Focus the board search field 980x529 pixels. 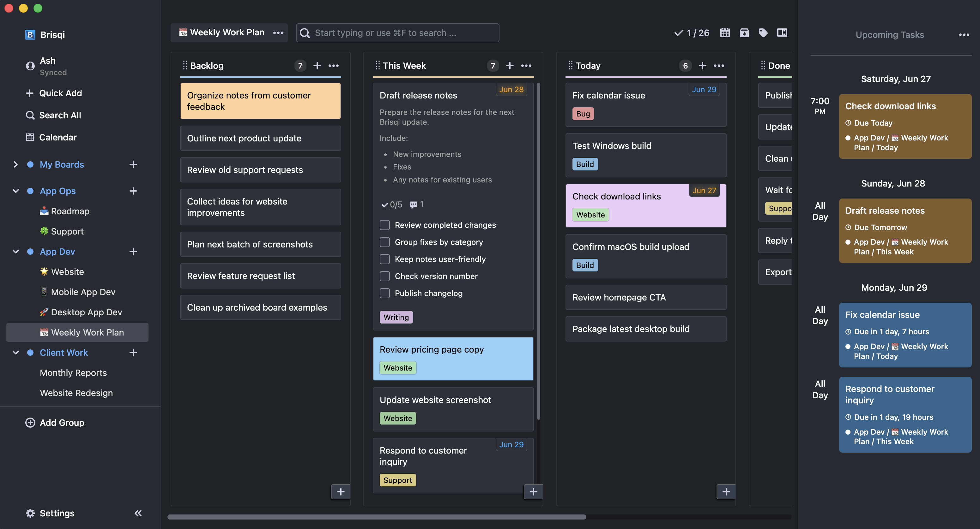click(x=397, y=33)
